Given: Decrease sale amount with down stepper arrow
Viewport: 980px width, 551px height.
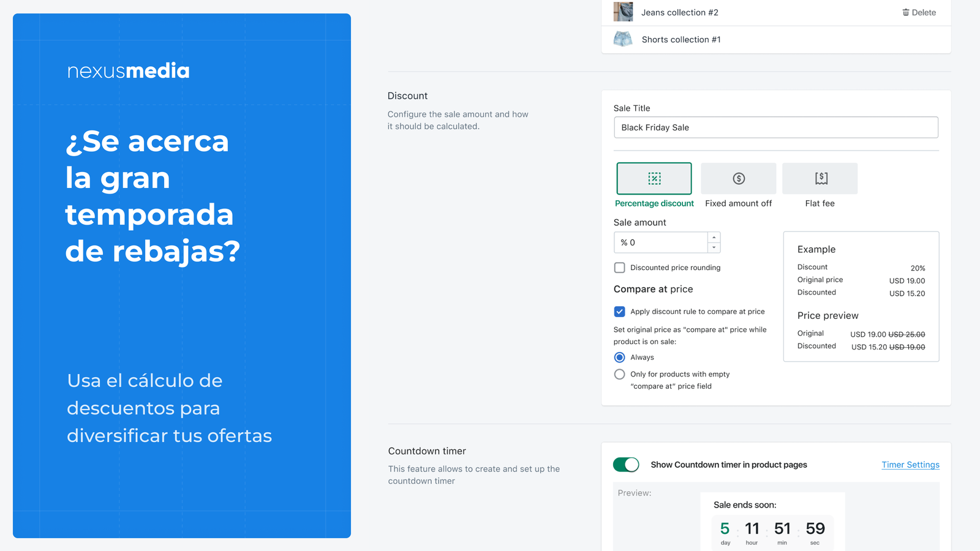Looking at the screenshot, I should [714, 247].
